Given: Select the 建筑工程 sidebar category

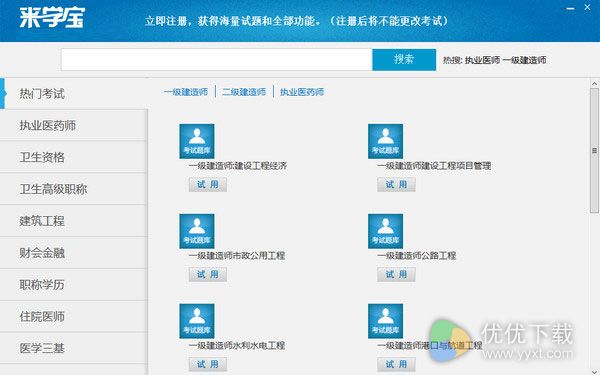Looking at the screenshot, I should click(73, 221).
